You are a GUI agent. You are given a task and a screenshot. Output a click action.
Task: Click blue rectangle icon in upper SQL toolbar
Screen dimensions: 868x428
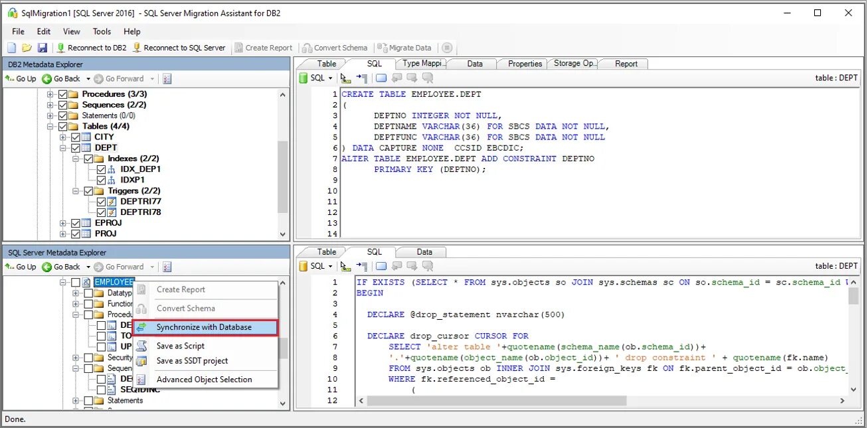coord(381,78)
